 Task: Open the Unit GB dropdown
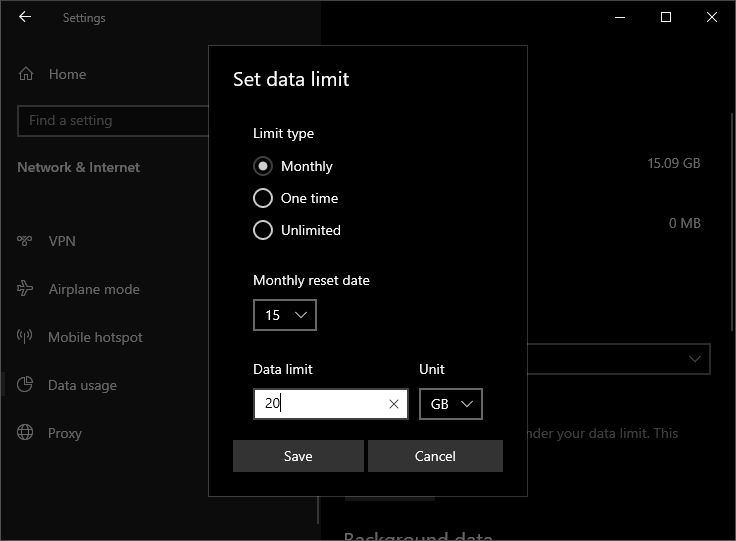pyautogui.click(x=450, y=404)
